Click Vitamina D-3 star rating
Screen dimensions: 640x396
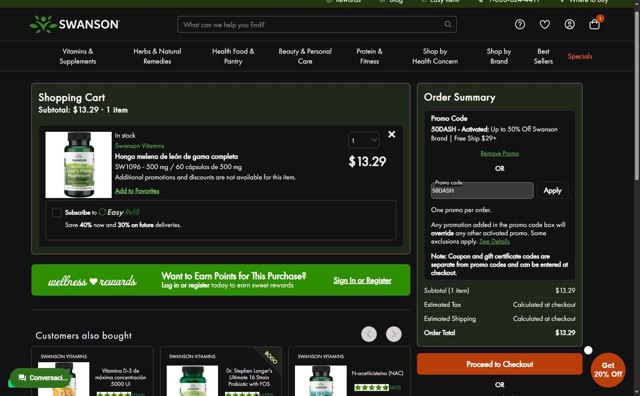[114, 394]
